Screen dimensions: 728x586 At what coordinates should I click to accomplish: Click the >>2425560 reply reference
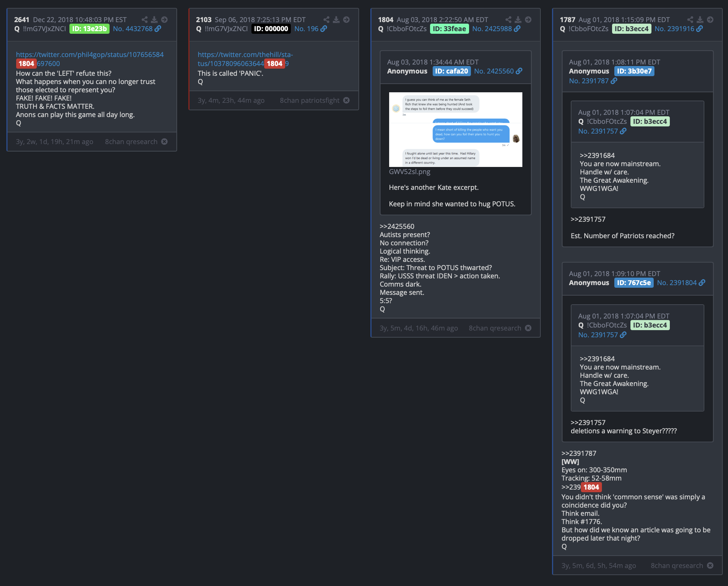click(397, 226)
